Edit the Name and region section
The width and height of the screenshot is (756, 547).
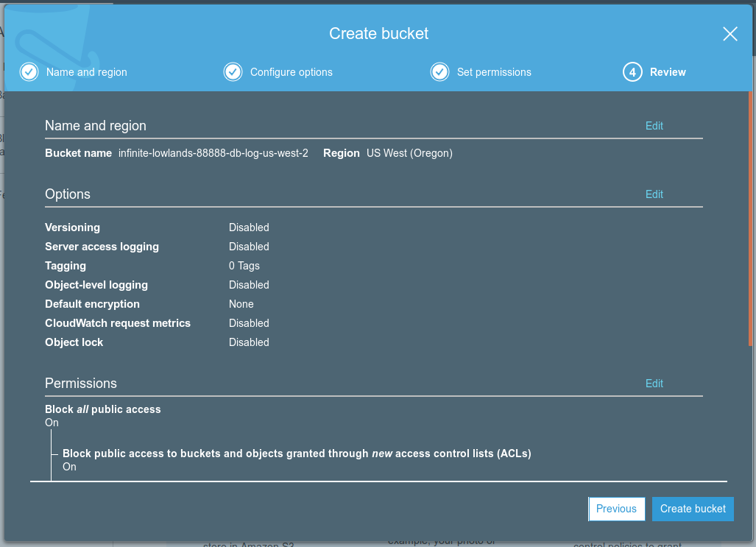tap(654, 126)
